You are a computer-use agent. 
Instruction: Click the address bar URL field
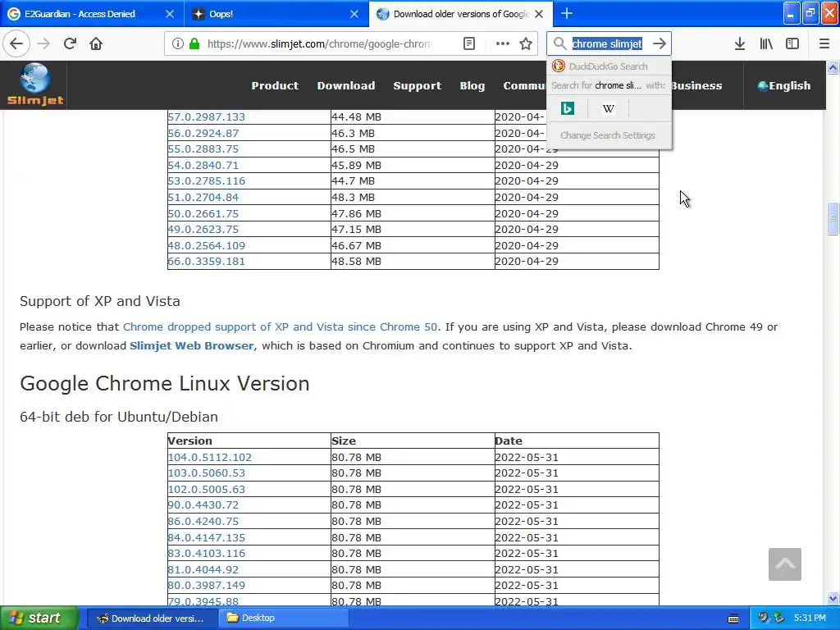pyautogui.click(x=319, y=43)
